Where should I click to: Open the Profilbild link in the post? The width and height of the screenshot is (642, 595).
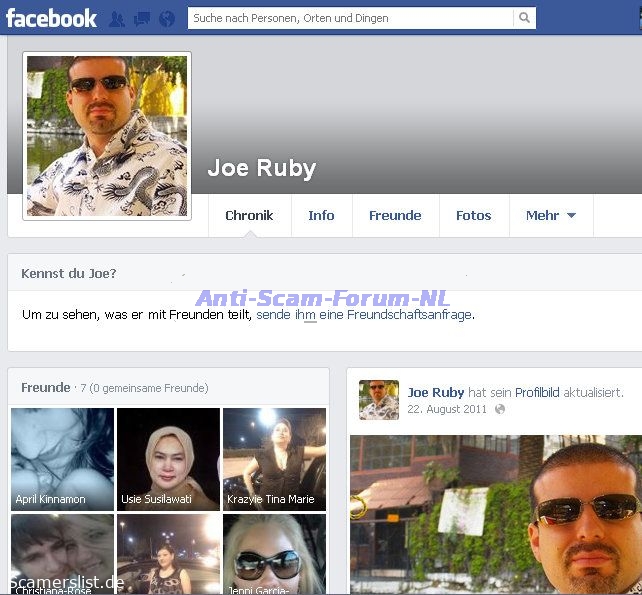click(537, 393)
